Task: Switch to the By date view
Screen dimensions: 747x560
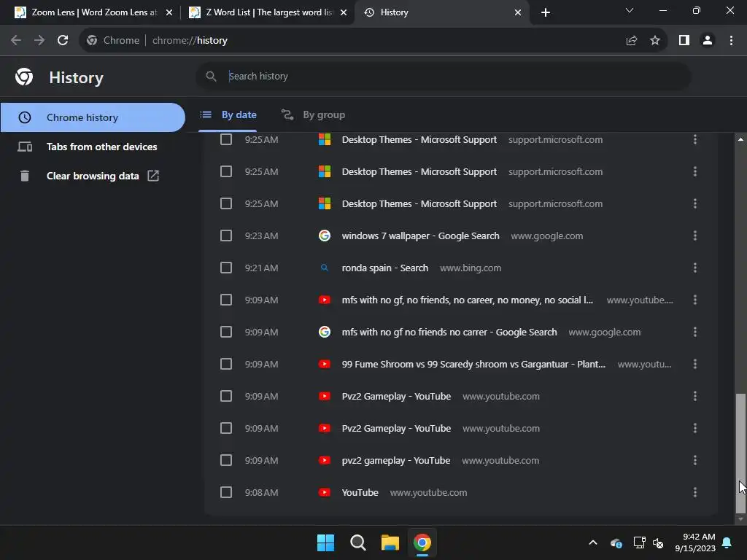Action: tap(228, 114)
